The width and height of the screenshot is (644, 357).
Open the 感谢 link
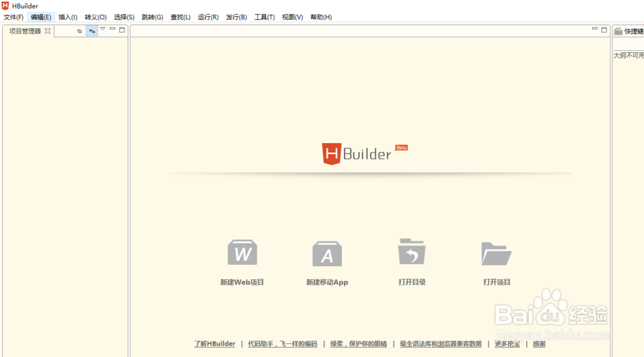[x=539, y=344]
